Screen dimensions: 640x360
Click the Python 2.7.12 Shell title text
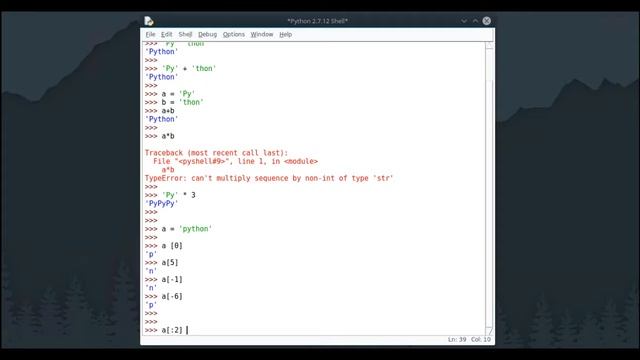(318, 21)
